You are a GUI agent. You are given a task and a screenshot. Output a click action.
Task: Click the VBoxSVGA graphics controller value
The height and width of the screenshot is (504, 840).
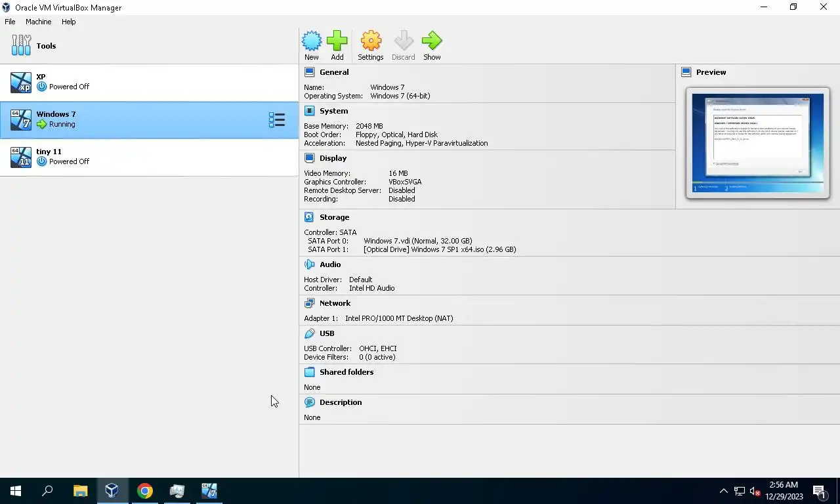(405, 182)
